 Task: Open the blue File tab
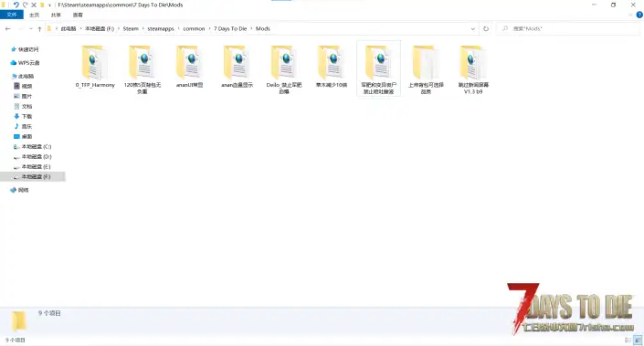[12, 15]
